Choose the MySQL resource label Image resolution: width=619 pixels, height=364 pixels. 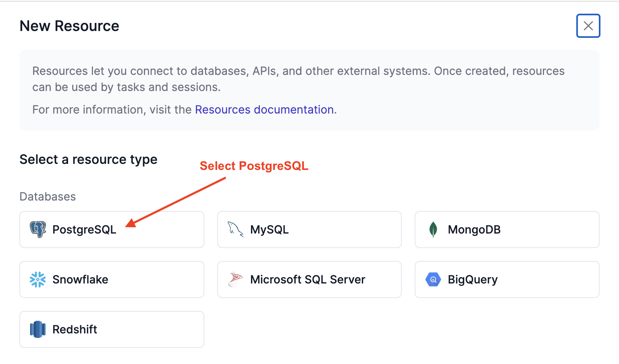coord(269,230)
